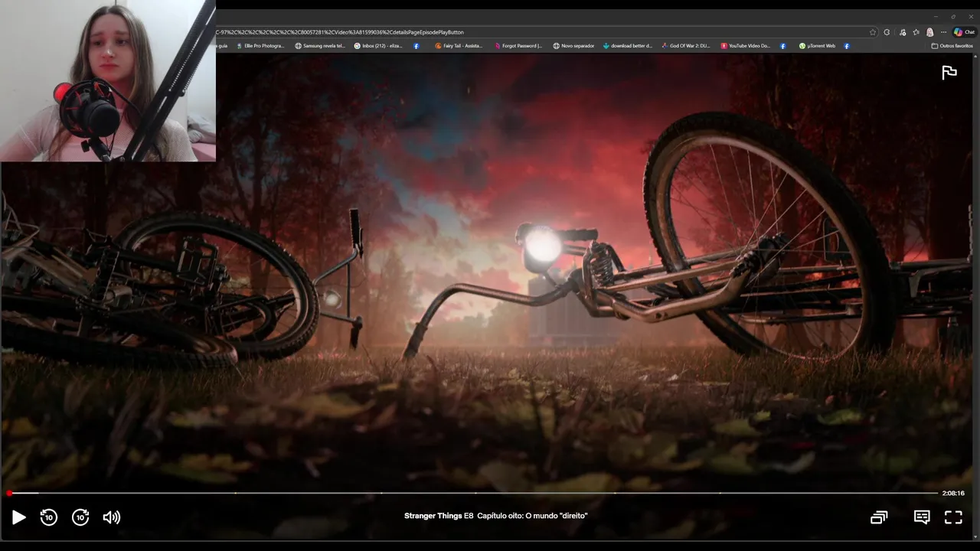Open YouTube Video Do... bookmark
Screen dimensions: 980x551
[745, 46]
